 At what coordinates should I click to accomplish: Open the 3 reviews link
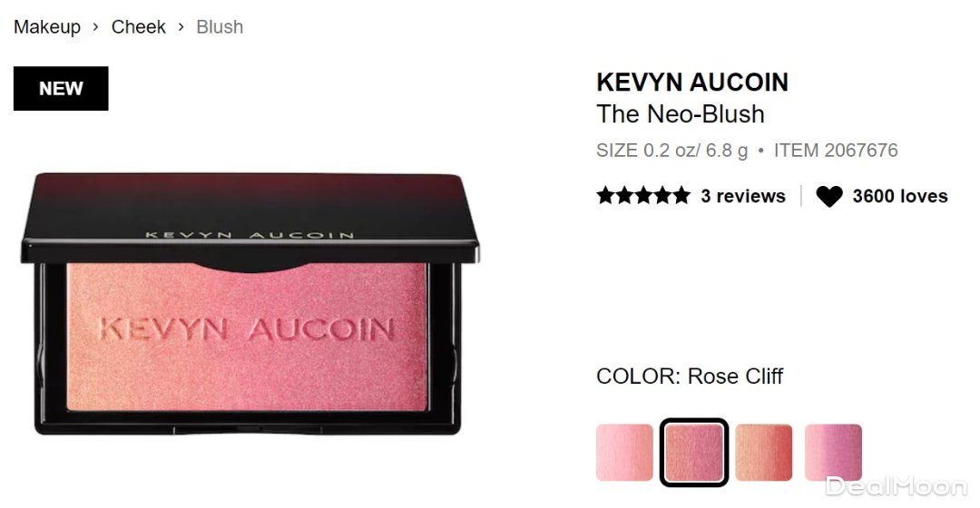(742, 196)
